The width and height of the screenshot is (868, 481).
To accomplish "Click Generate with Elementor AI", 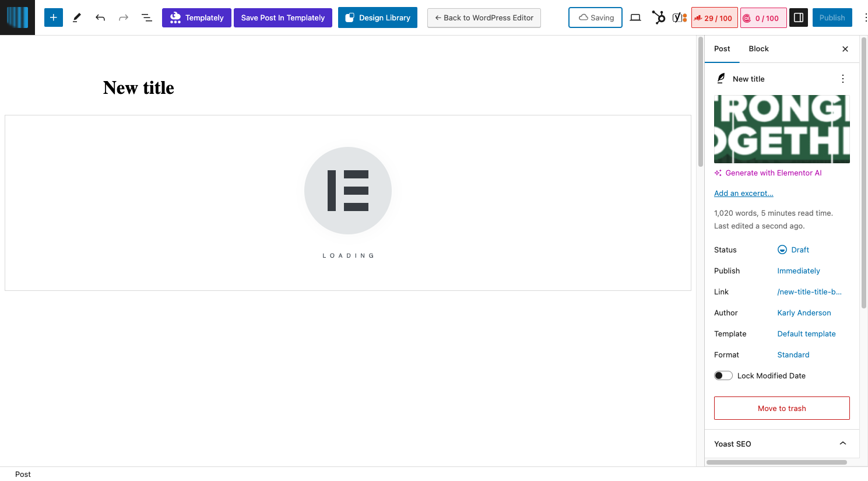I will [768, 173].
